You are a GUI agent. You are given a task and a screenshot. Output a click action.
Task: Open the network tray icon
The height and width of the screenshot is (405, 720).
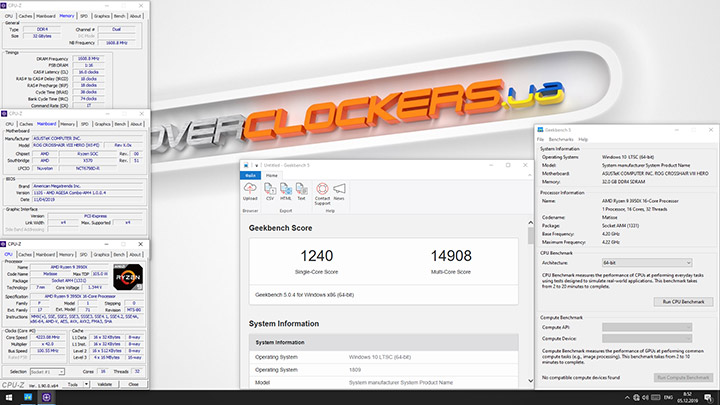636,398
